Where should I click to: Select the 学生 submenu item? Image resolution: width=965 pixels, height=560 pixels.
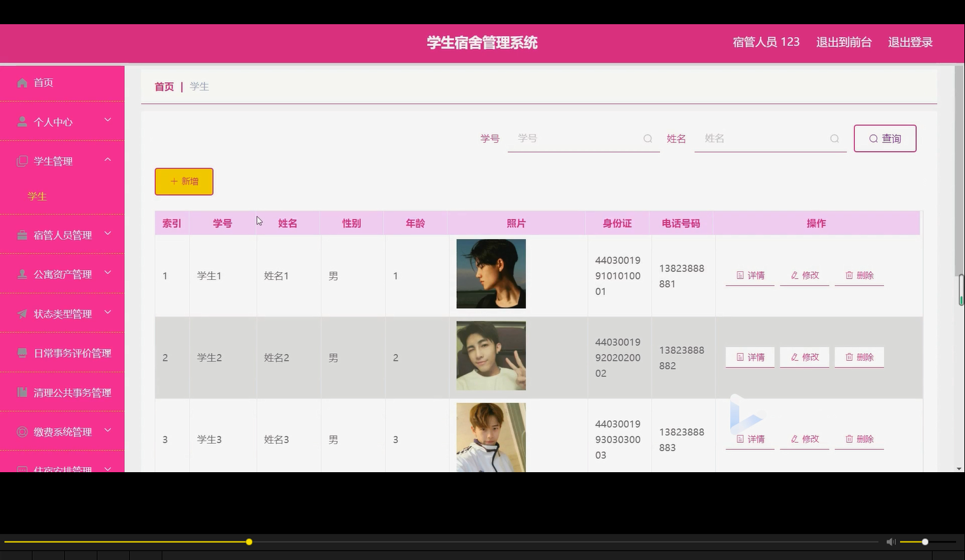(38, 197)
